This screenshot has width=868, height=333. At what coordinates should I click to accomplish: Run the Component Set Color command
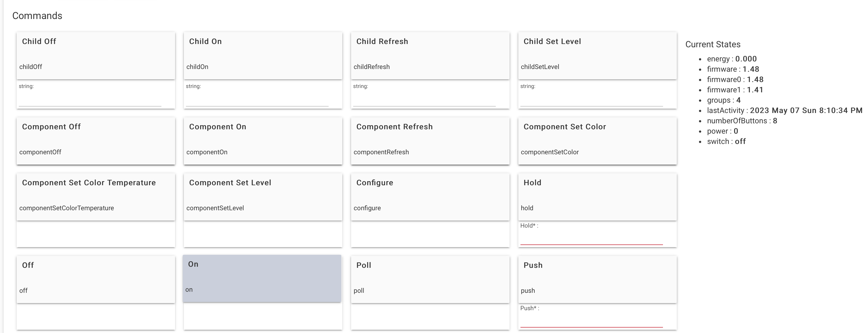[x=597, y=141]
